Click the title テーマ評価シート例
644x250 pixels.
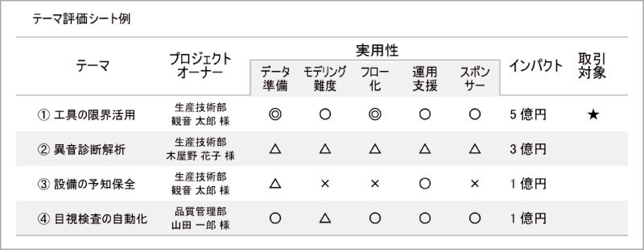click(82, 19)
